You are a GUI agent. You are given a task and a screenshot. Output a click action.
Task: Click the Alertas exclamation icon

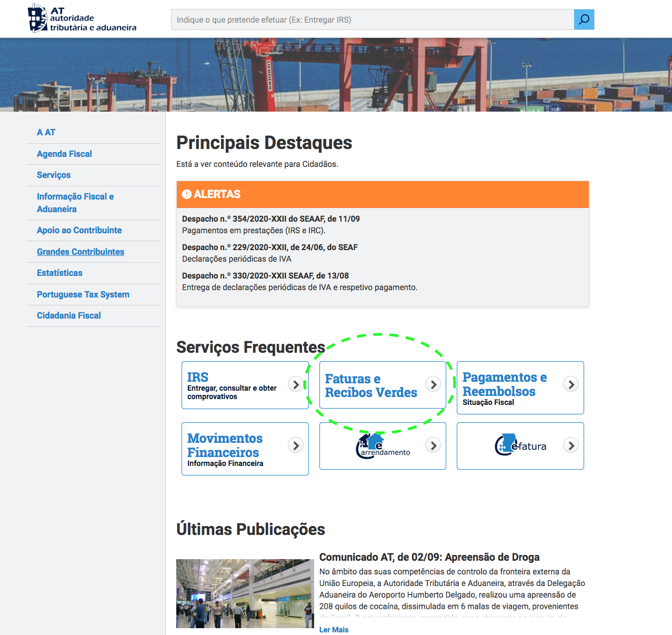[187, 194]
